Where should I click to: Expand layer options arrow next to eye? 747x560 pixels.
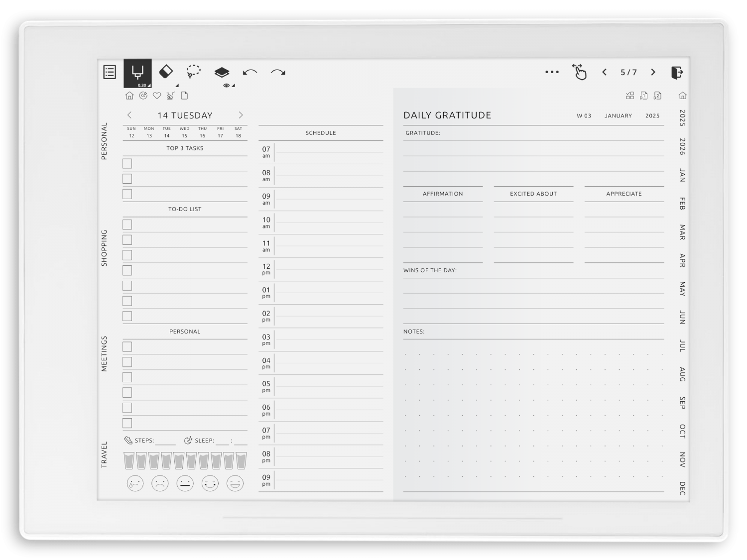click(x=233, y=86)
